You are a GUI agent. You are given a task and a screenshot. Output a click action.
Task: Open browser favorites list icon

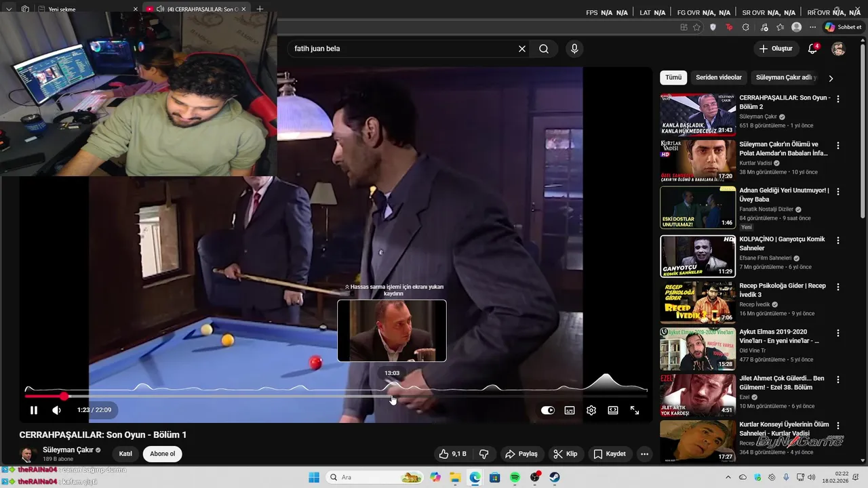(781, 27)
